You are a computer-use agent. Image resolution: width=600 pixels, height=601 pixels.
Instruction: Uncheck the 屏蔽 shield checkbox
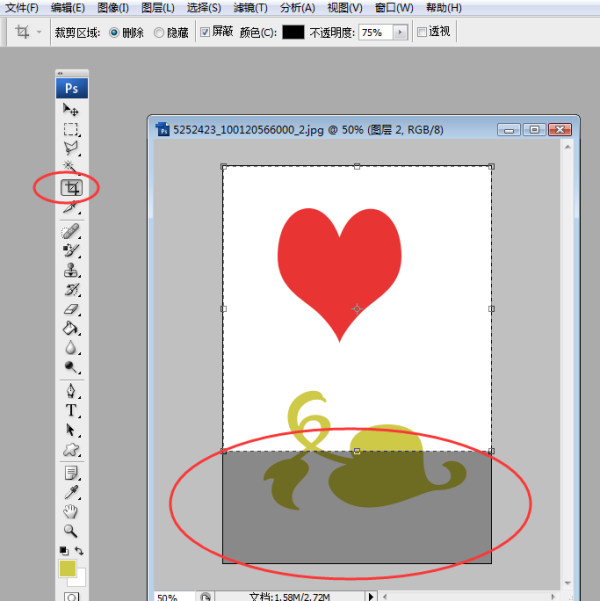206,32
